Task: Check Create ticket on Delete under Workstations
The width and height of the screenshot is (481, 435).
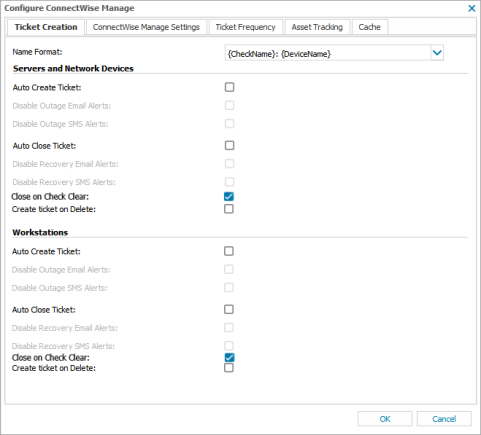Action: click(x=229, y=368)
